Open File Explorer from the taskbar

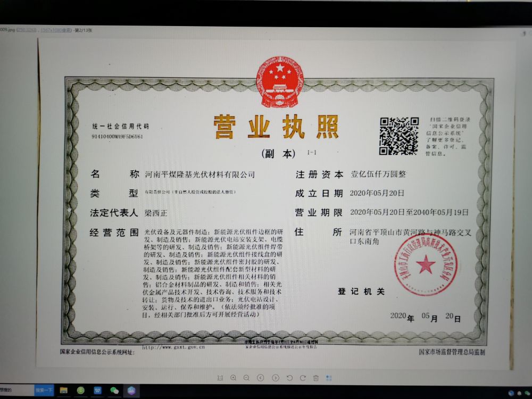(x=63, y=390)
